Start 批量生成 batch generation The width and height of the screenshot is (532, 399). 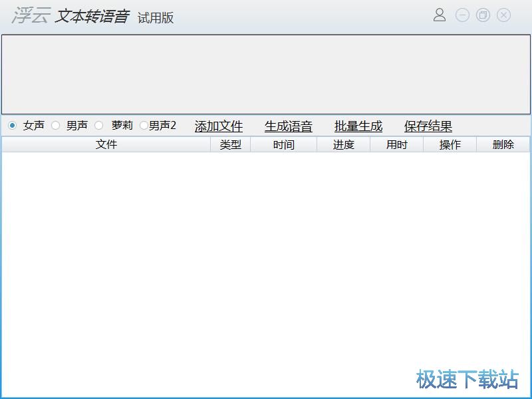coord(358,126)
